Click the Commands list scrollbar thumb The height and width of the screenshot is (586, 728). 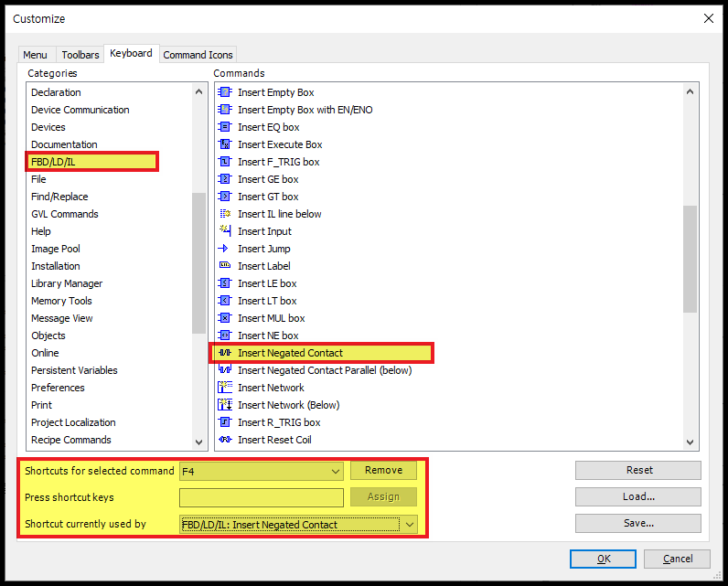[690, 259]
